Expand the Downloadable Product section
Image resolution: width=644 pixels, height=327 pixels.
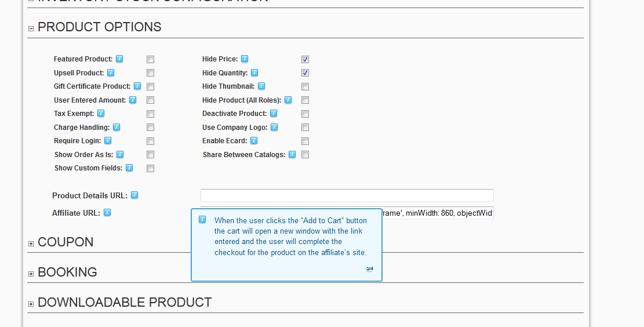click(31, 304)
